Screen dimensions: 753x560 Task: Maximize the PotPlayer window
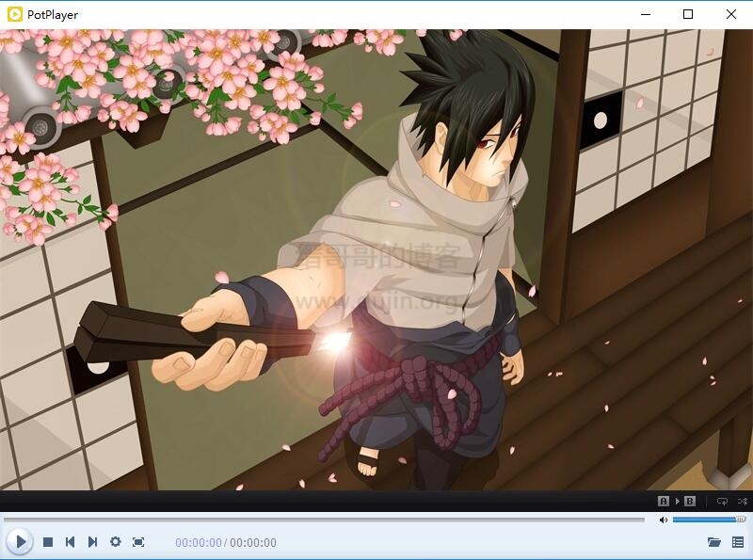[x=688, y=14]
